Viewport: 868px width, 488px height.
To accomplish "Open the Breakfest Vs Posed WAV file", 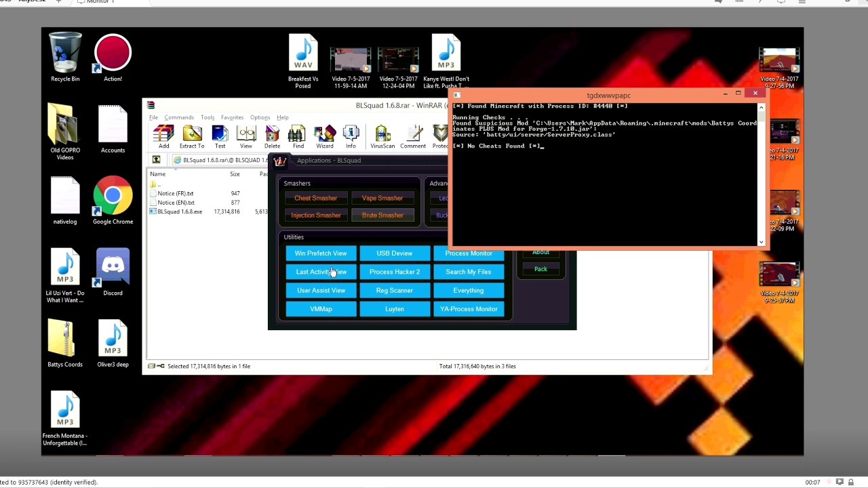I will coord(303,61).
